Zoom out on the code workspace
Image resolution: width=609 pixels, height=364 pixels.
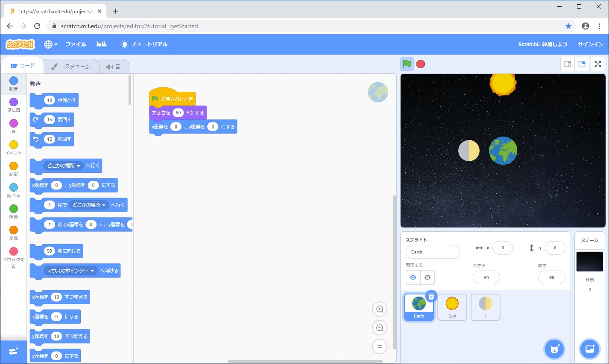click(379, 328)
